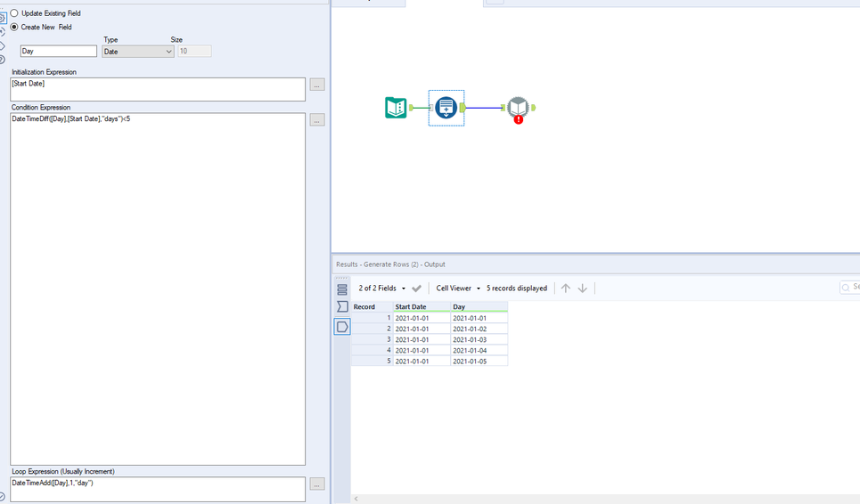Click into the Initialization Expression box
860x504 pixels.
tap(158, 89)
